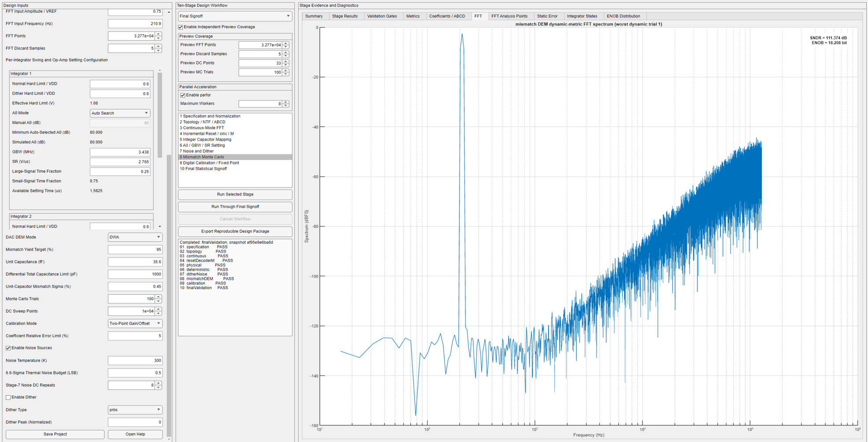The image size is (868, 442).
Task: Click the Maximum Workers stepper arrows
Action: (x=286, y=104)
